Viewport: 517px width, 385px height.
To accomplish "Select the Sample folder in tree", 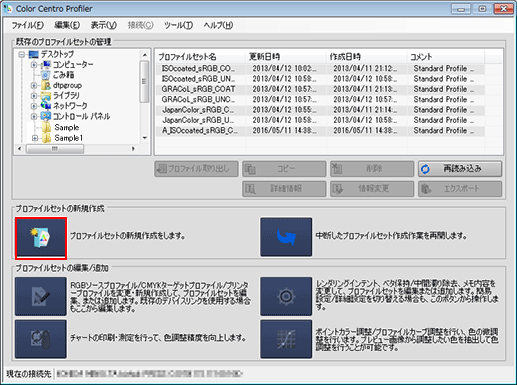I will point(67,127).
